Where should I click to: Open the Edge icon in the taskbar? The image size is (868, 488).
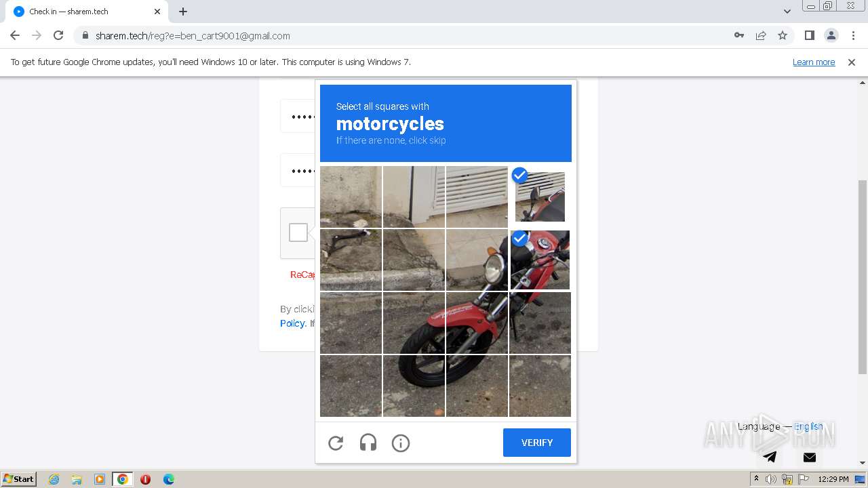click(169, 479)
